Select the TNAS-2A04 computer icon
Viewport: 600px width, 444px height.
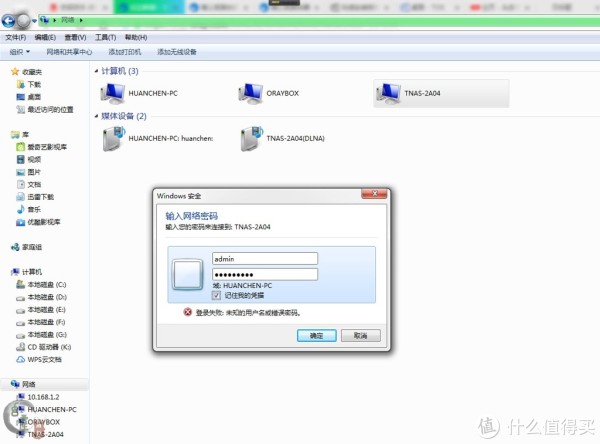(x=388, y=94)
